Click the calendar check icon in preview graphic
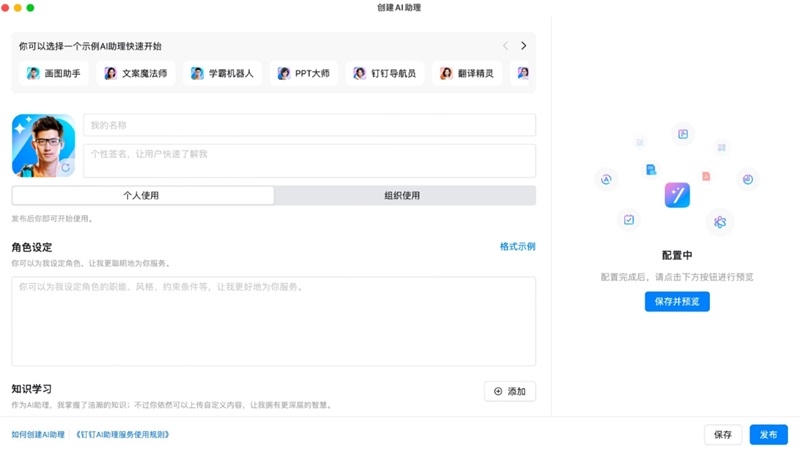800x450 pixels. pyautogui.click(x=629, y=220)
